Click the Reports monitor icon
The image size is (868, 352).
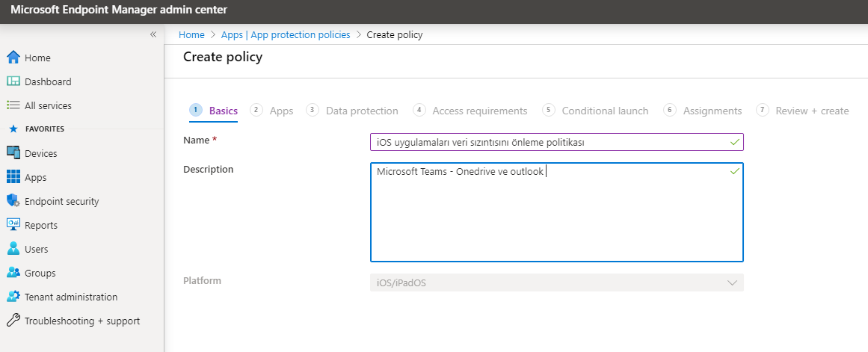click(13, 225)
